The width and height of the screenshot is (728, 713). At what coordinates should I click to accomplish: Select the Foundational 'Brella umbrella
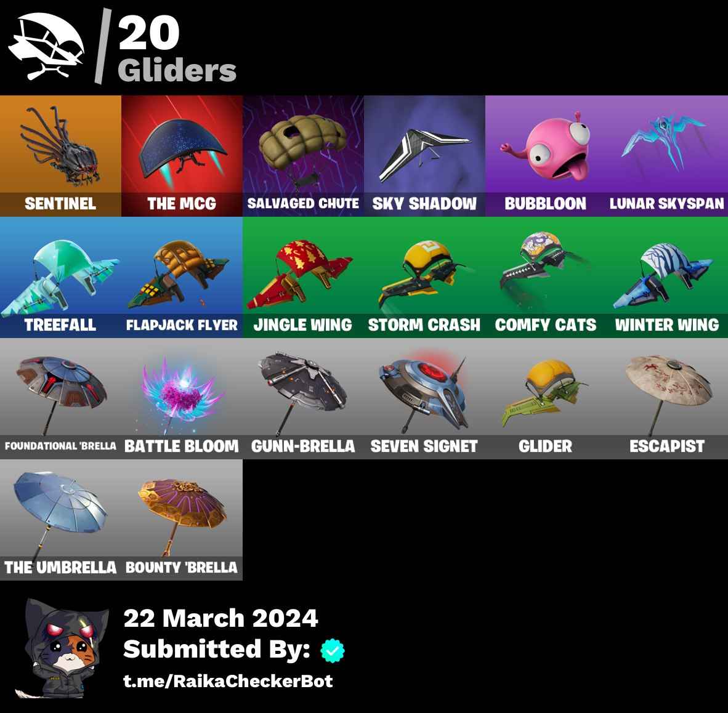click(x=60, y=399)
